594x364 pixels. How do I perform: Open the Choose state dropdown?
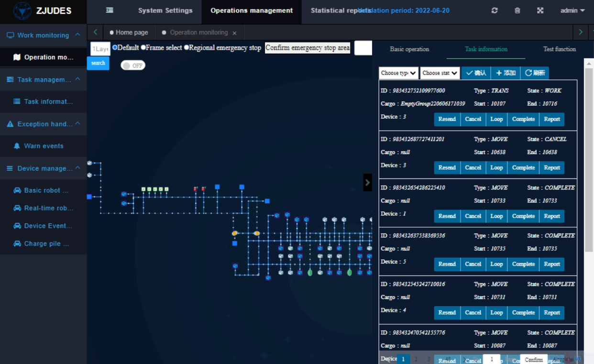[440, 73]
